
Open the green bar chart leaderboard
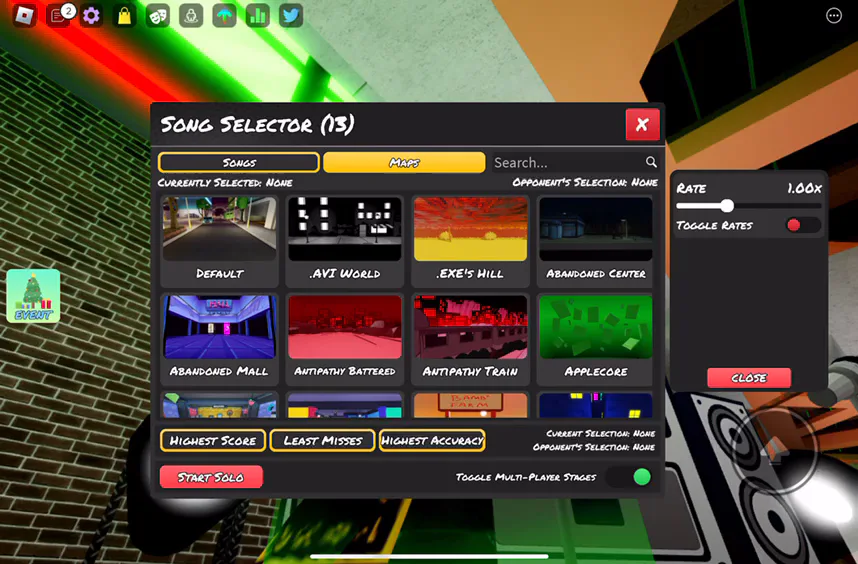pyautogui.click(x=257, y=15)
